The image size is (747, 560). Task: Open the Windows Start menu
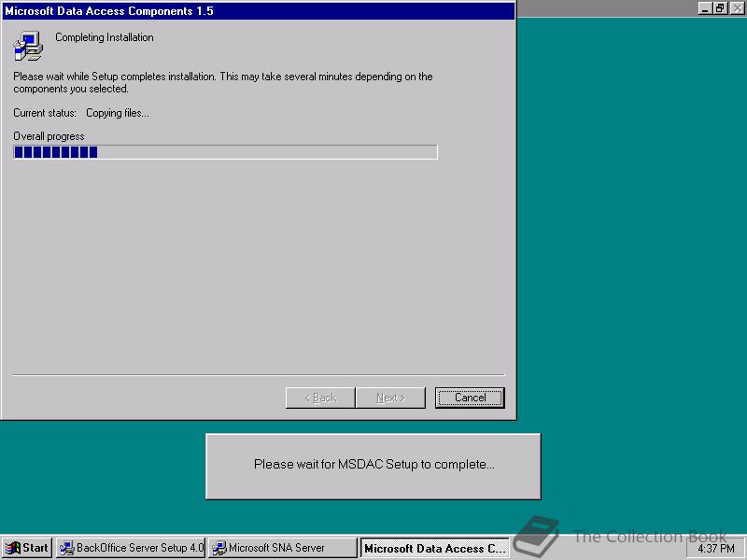point(27,548)
